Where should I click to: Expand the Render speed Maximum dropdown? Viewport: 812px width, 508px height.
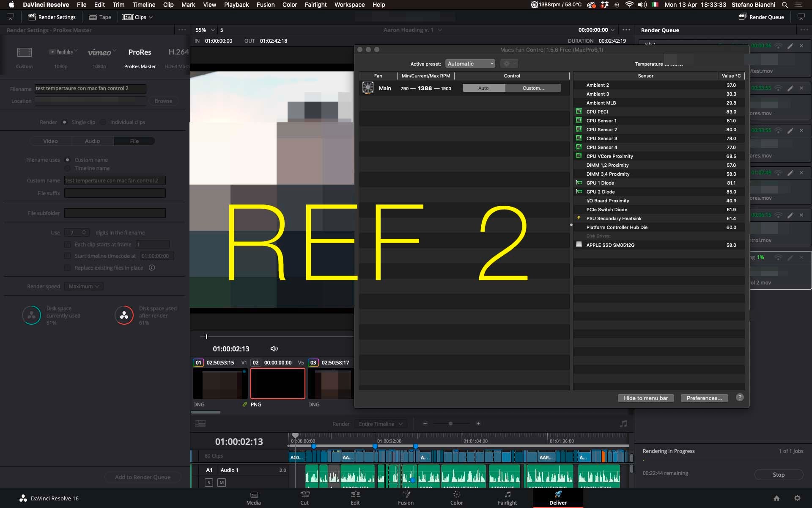(84, 287)
